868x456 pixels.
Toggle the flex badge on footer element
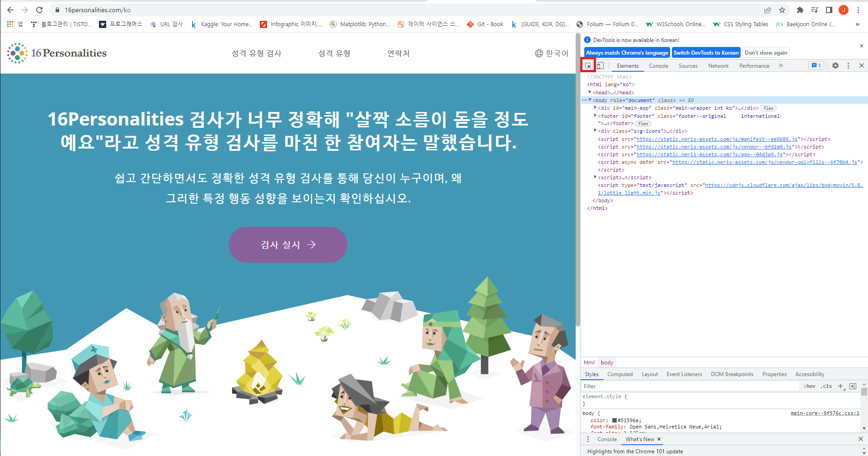click(643, 124)
